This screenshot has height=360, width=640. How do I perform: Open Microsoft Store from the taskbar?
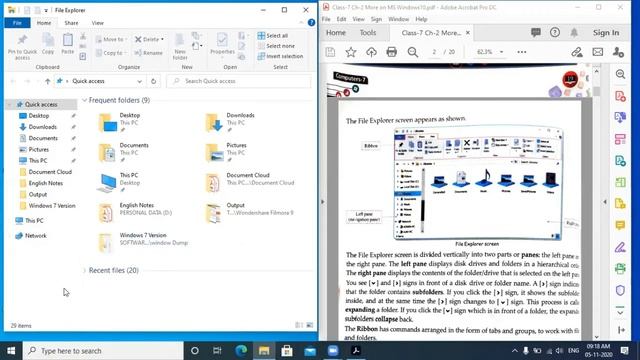pyautogui.click(x=287, y=351)
